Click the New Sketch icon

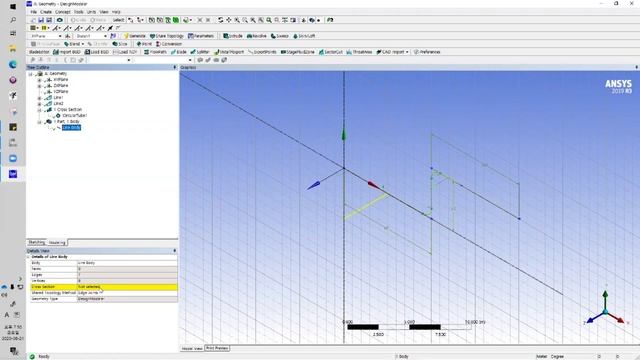[113, 36]
